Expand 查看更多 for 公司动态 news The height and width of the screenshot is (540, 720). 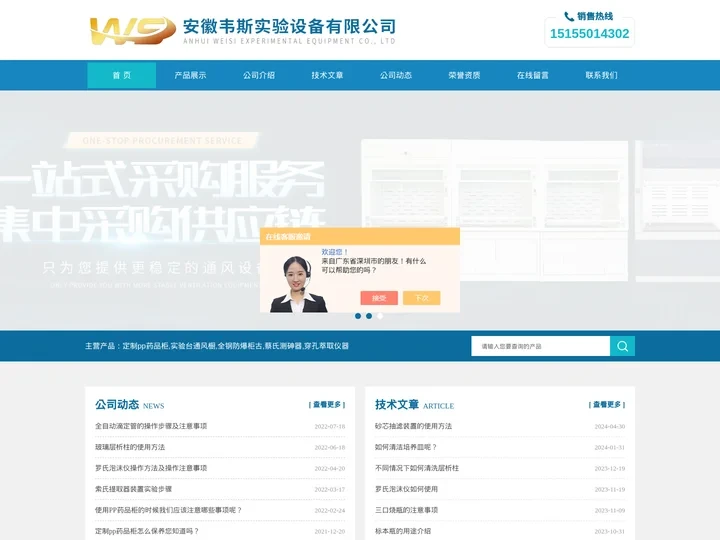326,405
